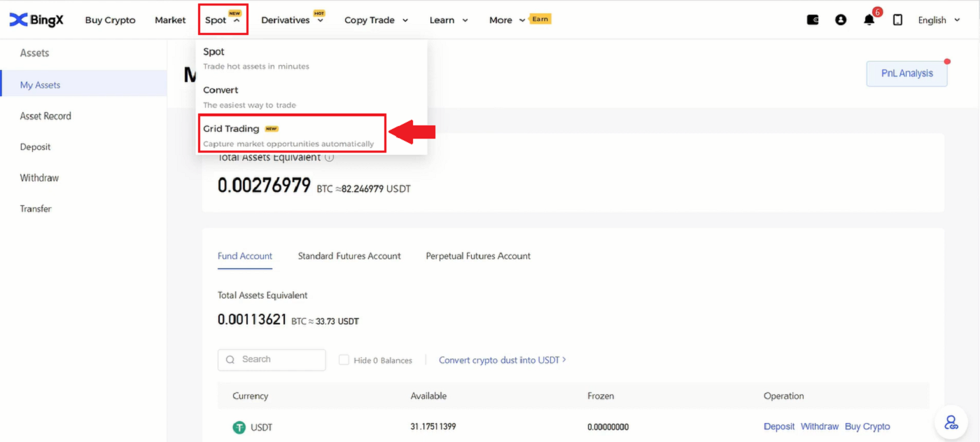Open the notifications bell
980x442 pixels.
[x=869, y=20]
